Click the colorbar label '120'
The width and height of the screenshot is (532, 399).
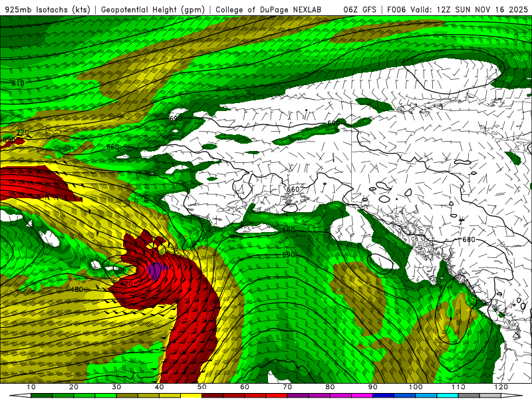pyautogui.click(x=501, y=387)
